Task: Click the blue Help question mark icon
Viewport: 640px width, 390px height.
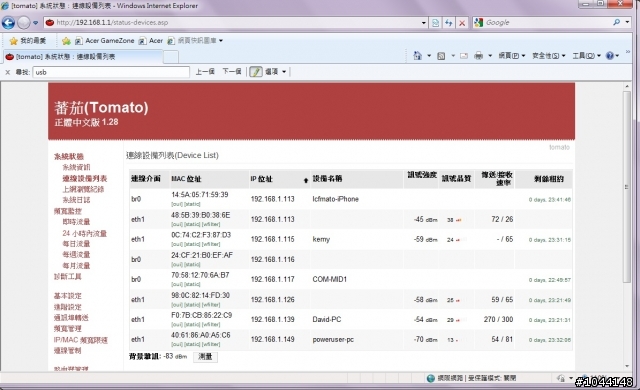Action: [610, 56]
